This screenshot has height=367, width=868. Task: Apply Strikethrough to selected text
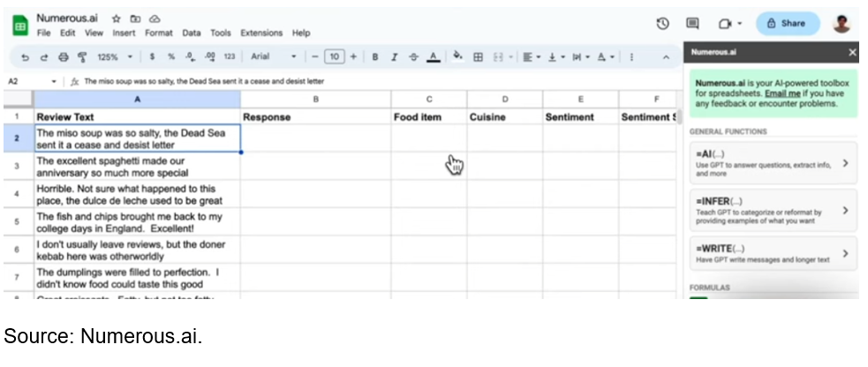[x=413, y=56]
